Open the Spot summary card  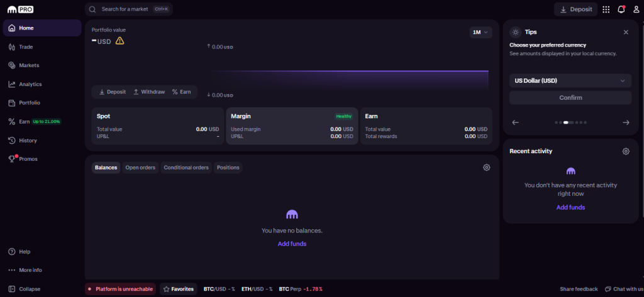coord(158,126)
